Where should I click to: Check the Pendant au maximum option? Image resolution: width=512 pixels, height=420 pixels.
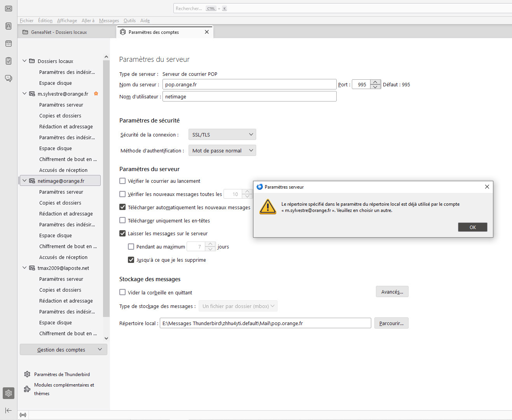131,247
